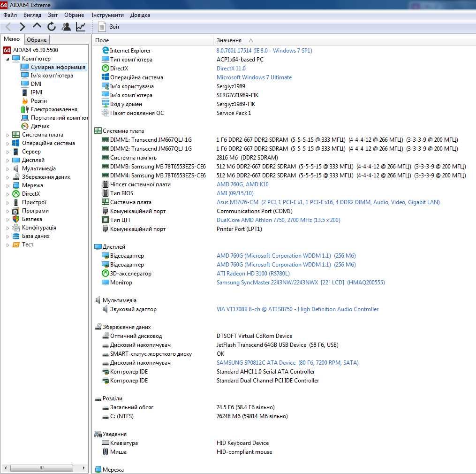The height and width of the screenshot is (474, 476).
Task: Expand the Мережа tree node
Action: tap(8, 186)
